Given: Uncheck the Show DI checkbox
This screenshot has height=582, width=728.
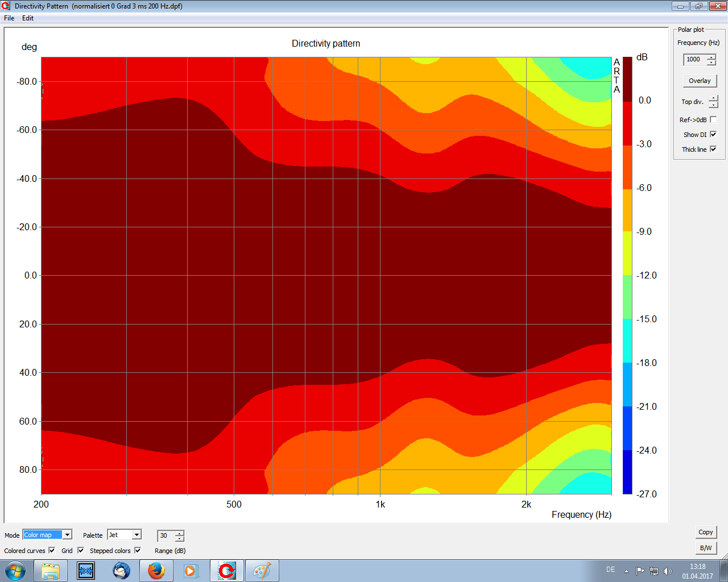Looking at the screenshot, I should point(713,135).
